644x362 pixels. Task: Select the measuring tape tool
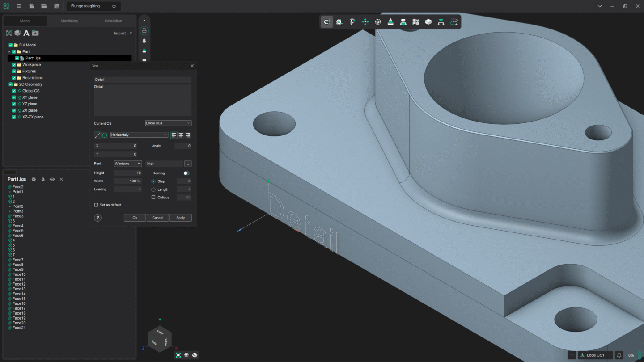pos(339,21)
